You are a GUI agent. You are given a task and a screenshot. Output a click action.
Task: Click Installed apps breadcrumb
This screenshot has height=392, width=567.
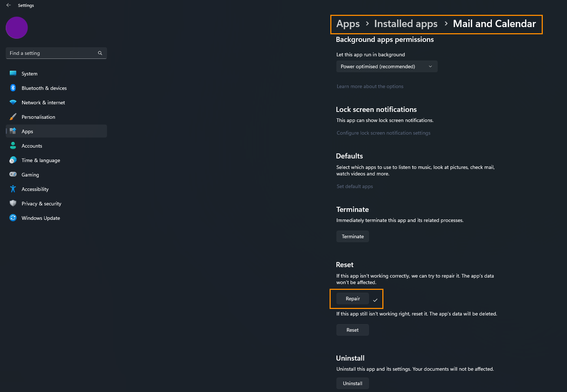coord(406,24)
